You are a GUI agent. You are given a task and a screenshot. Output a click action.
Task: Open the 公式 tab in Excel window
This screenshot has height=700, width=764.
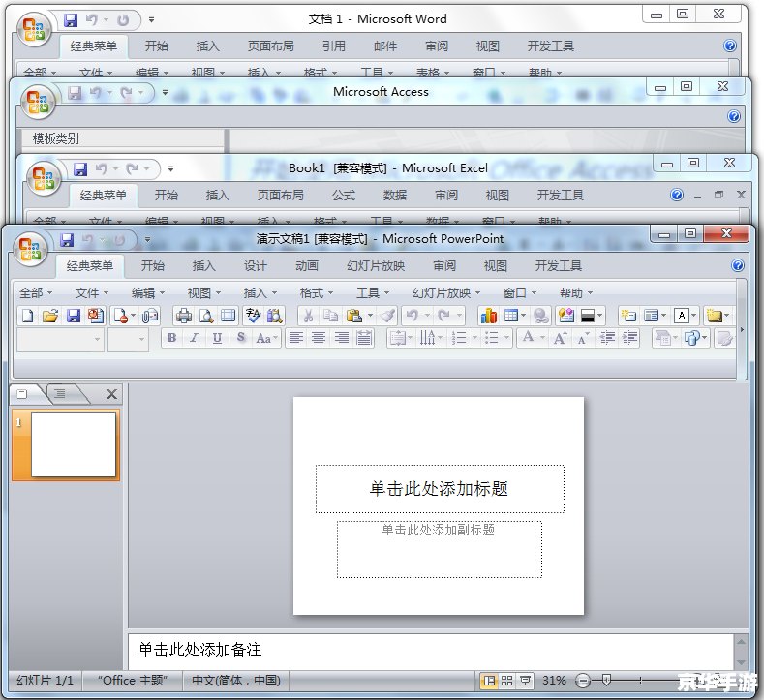pyautogui.click(x=344, y=196)
